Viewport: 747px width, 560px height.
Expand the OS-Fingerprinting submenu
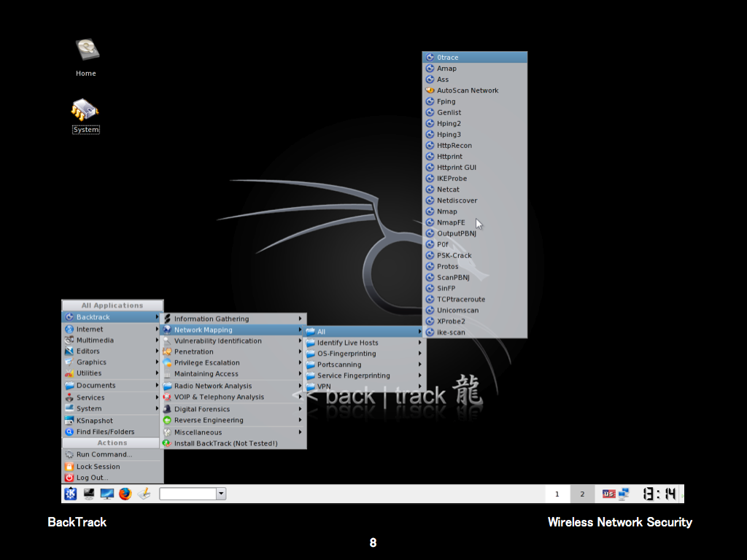click(x=347, y=354)
